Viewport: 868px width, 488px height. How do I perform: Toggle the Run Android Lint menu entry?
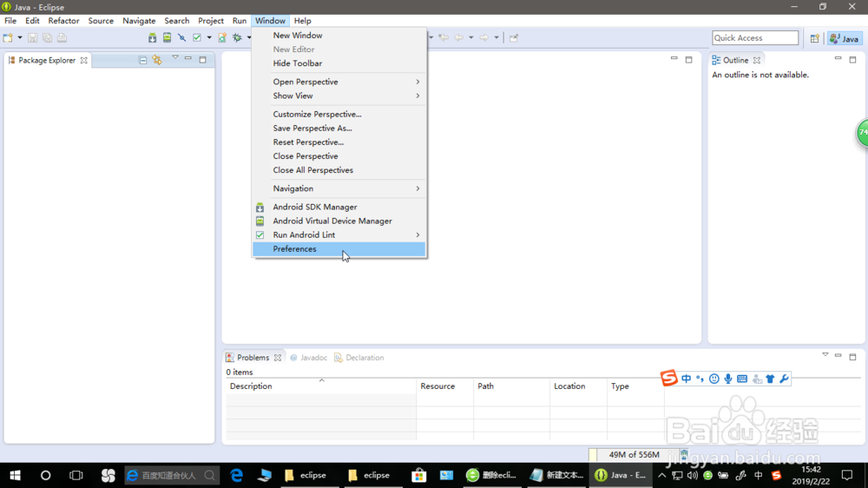click(x=339, y=234)
